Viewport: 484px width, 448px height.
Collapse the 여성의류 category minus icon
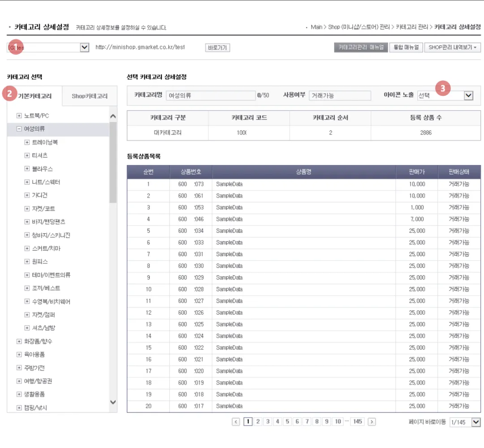click(19, 129)
